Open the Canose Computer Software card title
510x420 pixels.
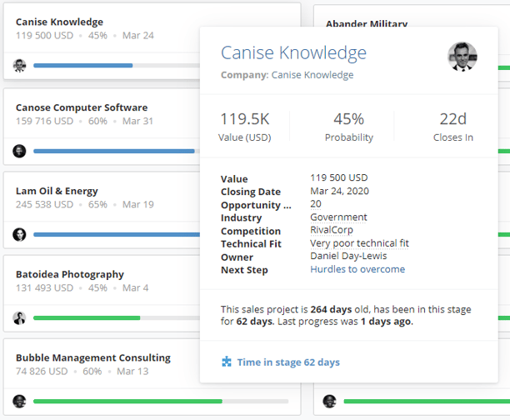tap(82, 107)
